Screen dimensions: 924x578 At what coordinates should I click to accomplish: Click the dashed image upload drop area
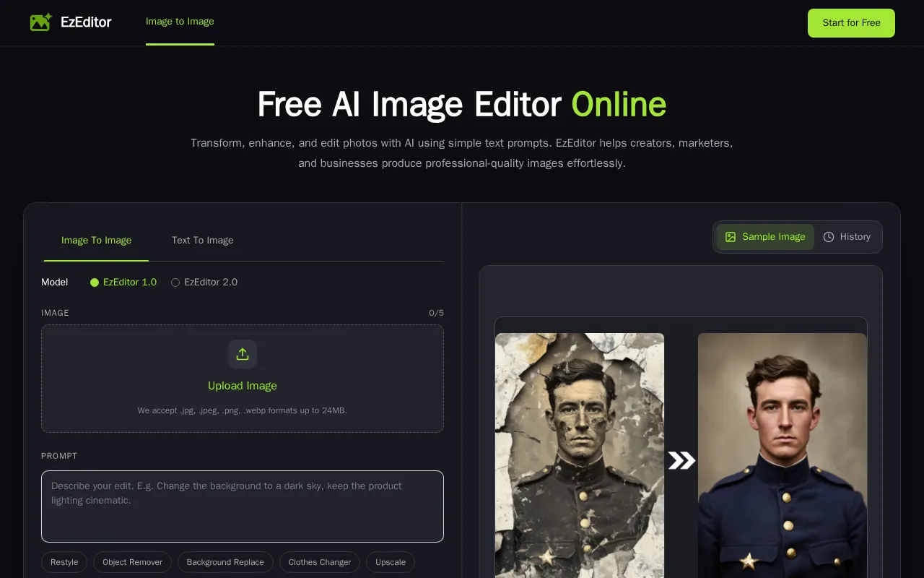coord(243,379)
